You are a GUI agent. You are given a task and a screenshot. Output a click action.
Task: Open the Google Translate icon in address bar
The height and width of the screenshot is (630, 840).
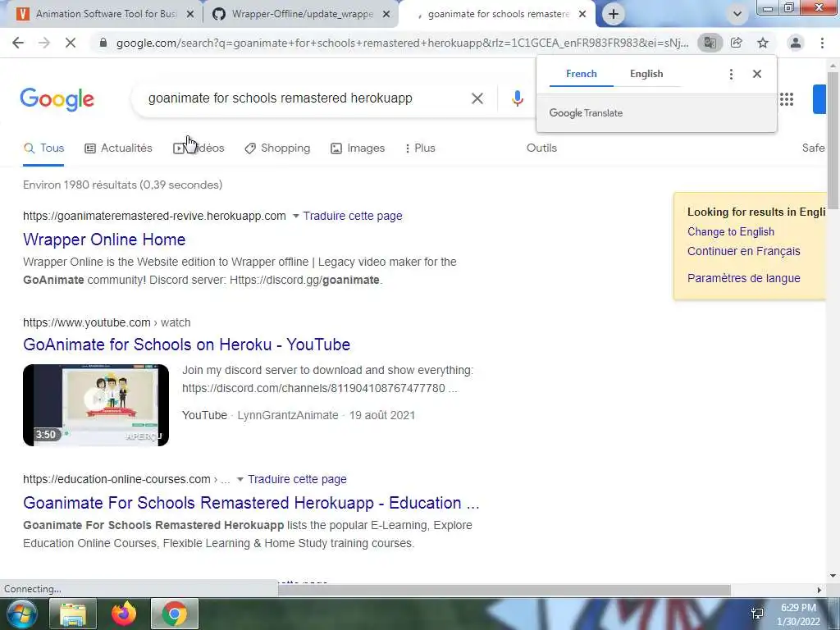(x=710, y=43)
